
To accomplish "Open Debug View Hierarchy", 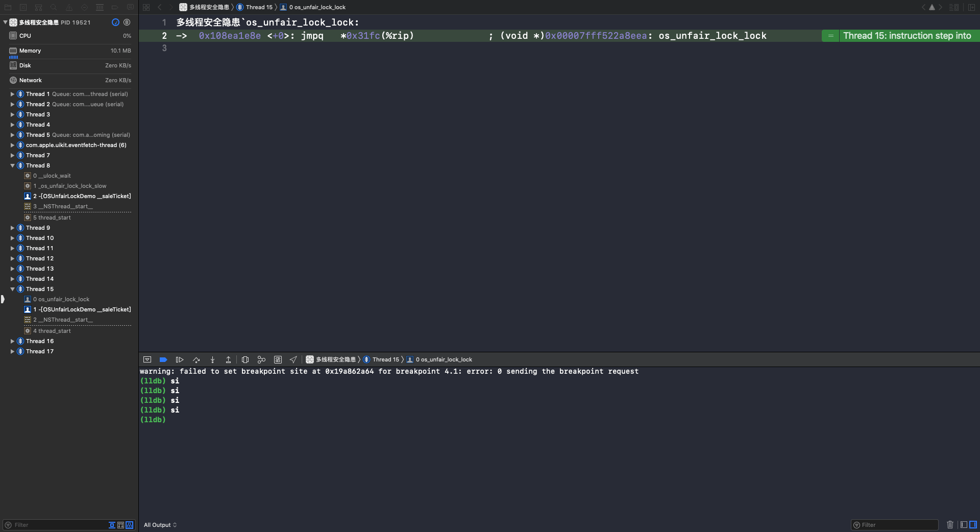I will (245, 359).
